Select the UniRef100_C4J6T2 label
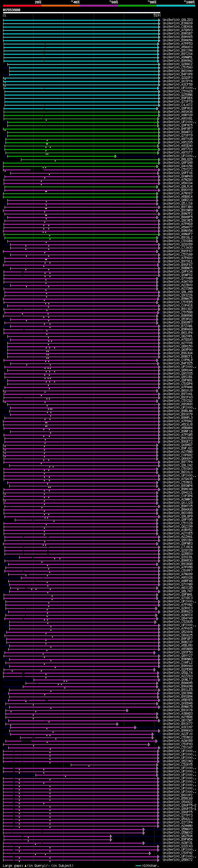Image resolution: width=198 pixels, height=868 pixels. [x=178, y=105]
